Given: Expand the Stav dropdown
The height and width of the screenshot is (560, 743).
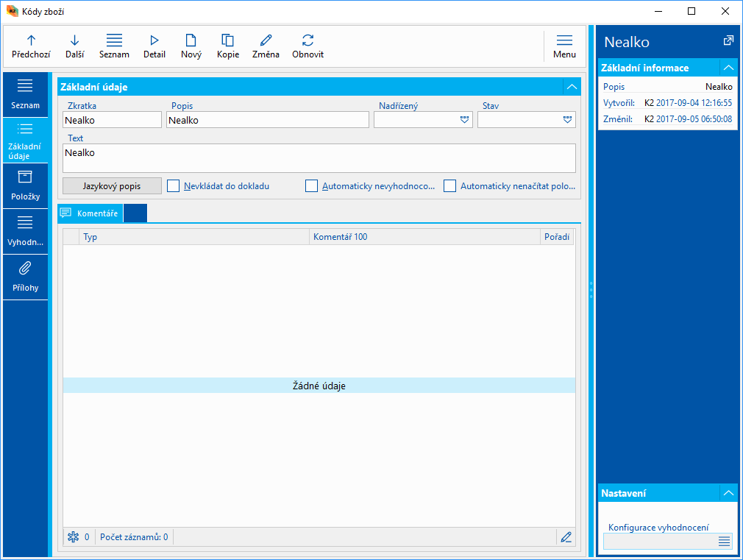Looking at the screenshot, I should (567, 120).
